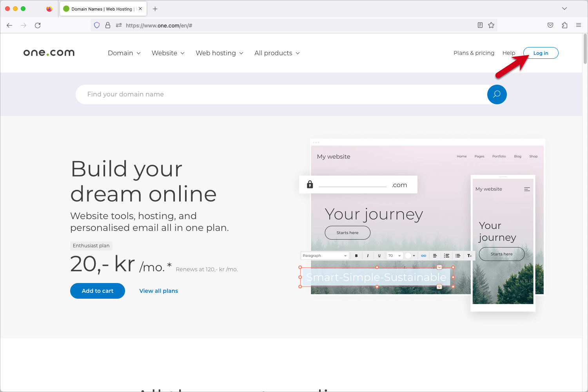Insert a hyperlink with the link icon
Viewport: 588px width, 392px height.
[423, 255]
